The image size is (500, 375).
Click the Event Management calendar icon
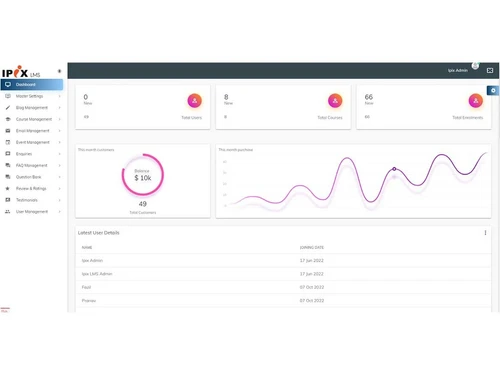pos(8,142)
